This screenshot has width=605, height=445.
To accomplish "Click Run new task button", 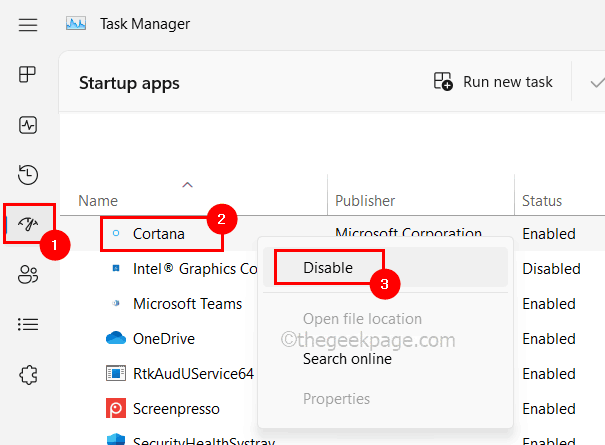I will [493, 82].
